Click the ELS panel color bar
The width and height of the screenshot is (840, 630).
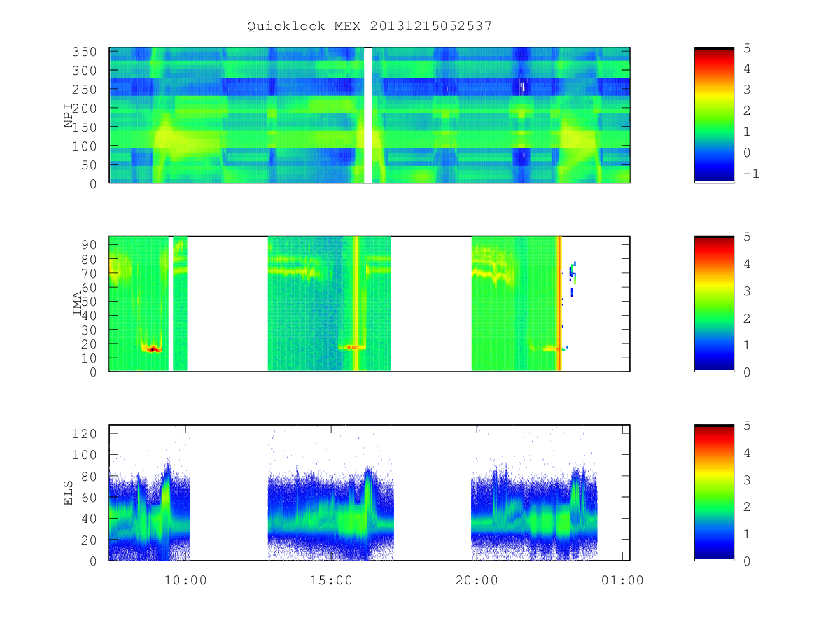tap(714, 492)
